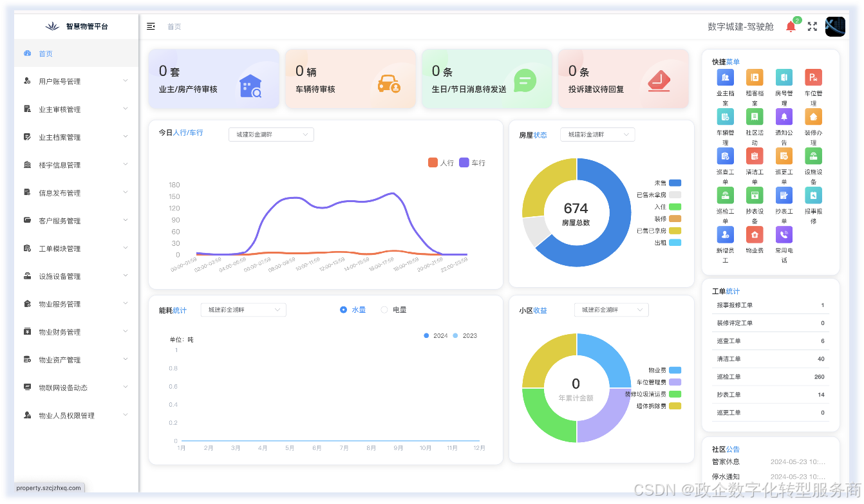Click the 车位管理费 purple legend swatch
The height and width of the screenshot is (504, 864).
[675, 382]
